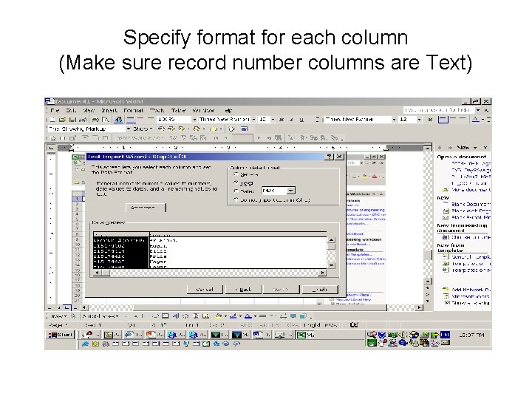This screenshot has width=532, height=399.
Task: Select Do not import column (skip) radio
Action: click(236, 199)
